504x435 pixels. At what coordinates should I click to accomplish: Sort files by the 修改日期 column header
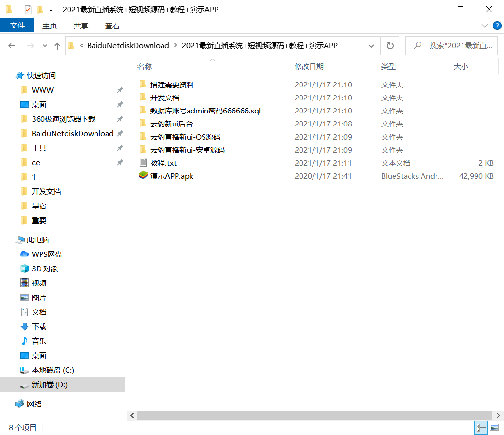coord(309,66)
